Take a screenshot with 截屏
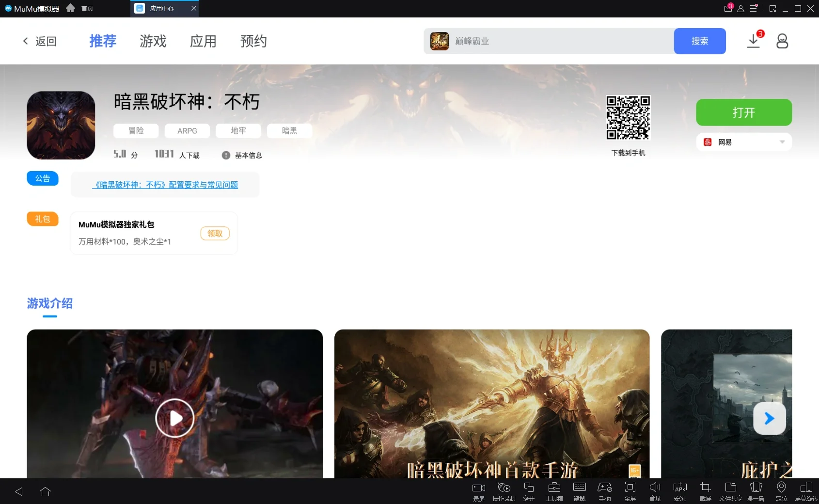The width and height of the screenshot is (819, 504). (706, 491)
